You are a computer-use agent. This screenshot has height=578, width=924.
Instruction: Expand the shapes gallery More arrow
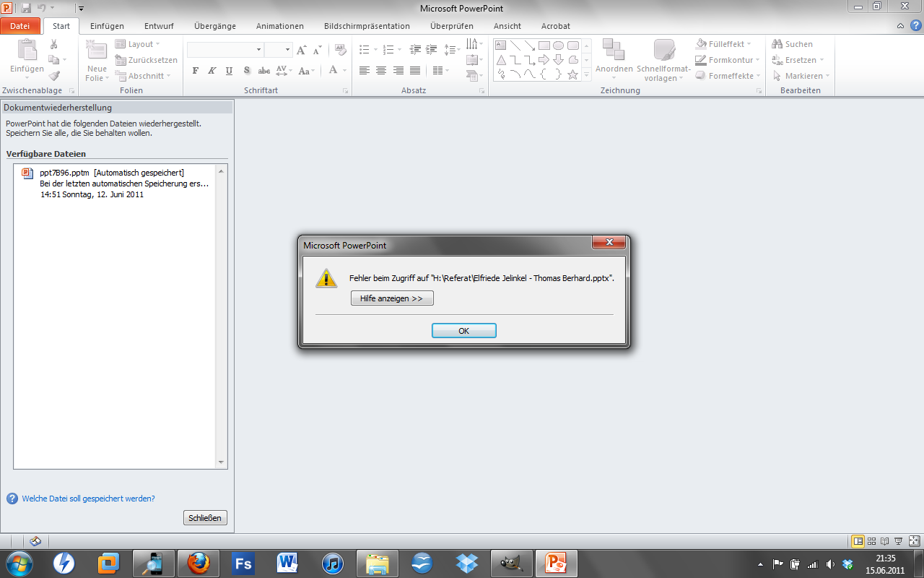point(586,74)
